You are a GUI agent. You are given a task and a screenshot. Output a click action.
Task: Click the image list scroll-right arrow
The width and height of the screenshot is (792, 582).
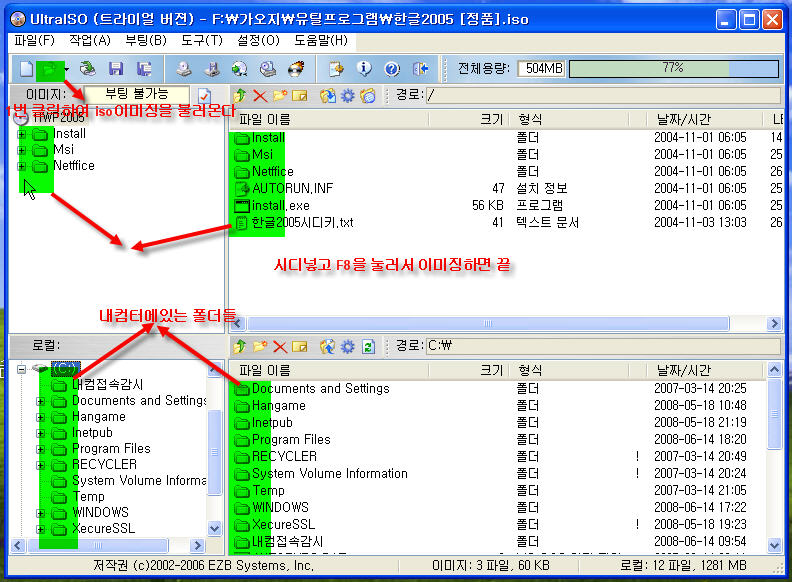pyautogui.click(x=774, y=323)
